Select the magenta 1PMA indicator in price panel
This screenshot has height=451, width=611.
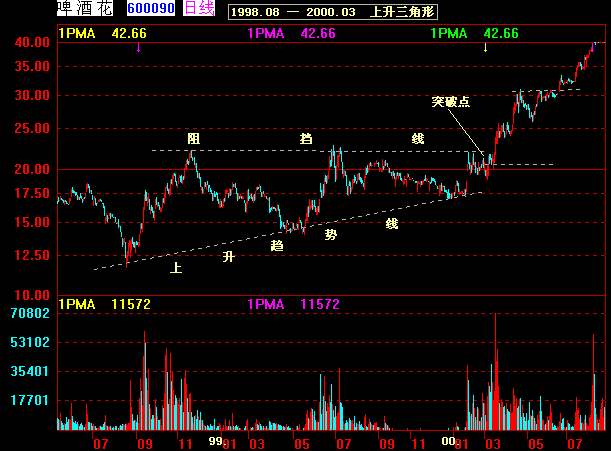292,33
